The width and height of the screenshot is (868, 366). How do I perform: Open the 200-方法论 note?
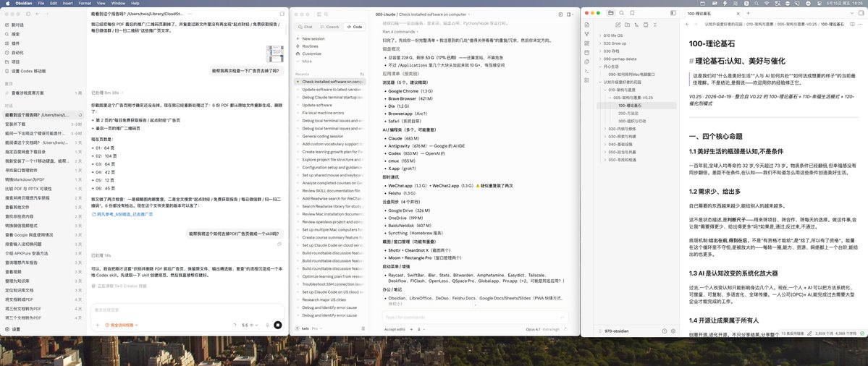628,113
